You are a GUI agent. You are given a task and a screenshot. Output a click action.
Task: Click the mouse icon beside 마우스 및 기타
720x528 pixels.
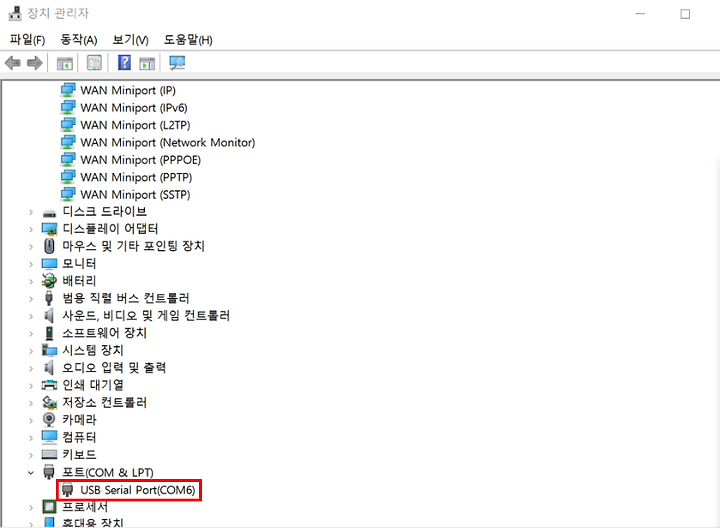pos(49,247)
